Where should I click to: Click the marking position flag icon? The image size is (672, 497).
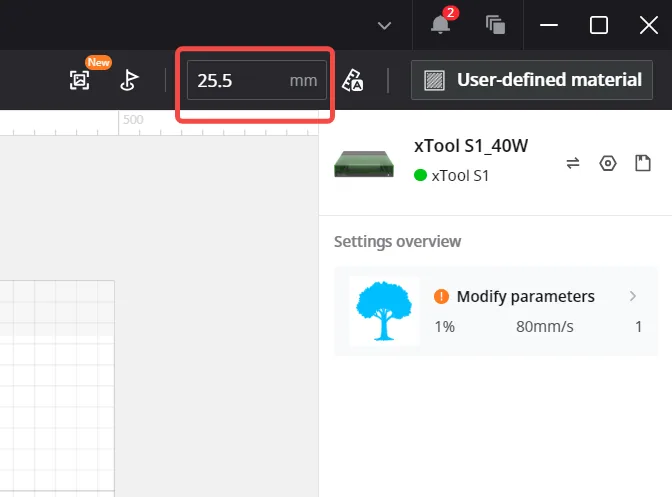click(x=129, y=80)
